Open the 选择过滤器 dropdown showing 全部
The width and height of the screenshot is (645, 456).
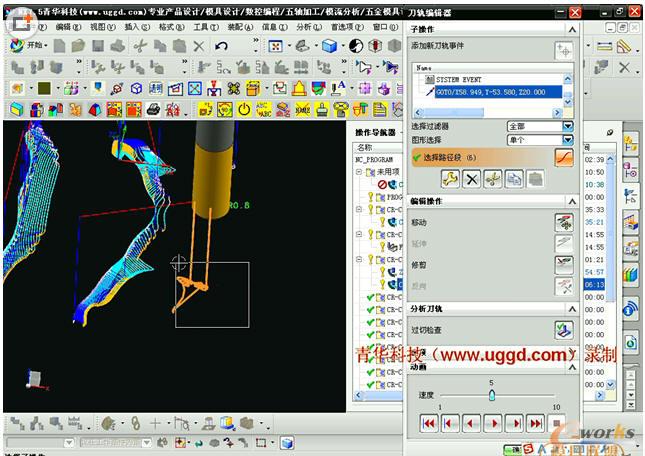567,127
